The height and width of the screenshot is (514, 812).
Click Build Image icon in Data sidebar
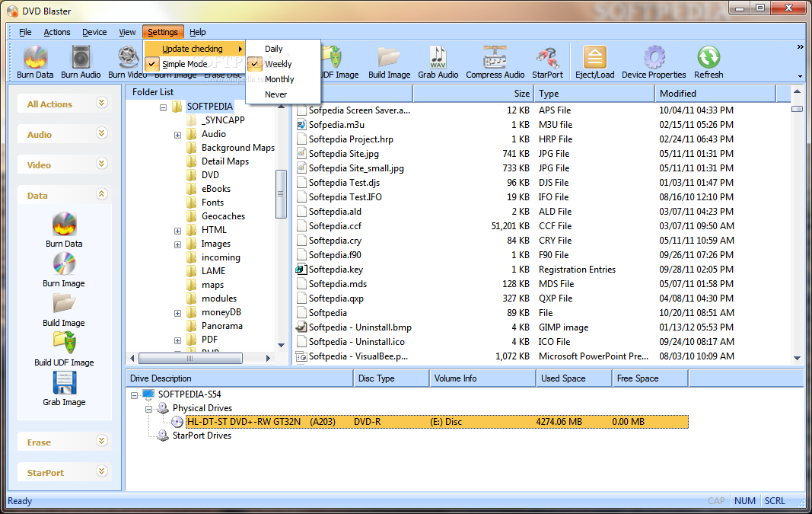(x=64, y=304)
